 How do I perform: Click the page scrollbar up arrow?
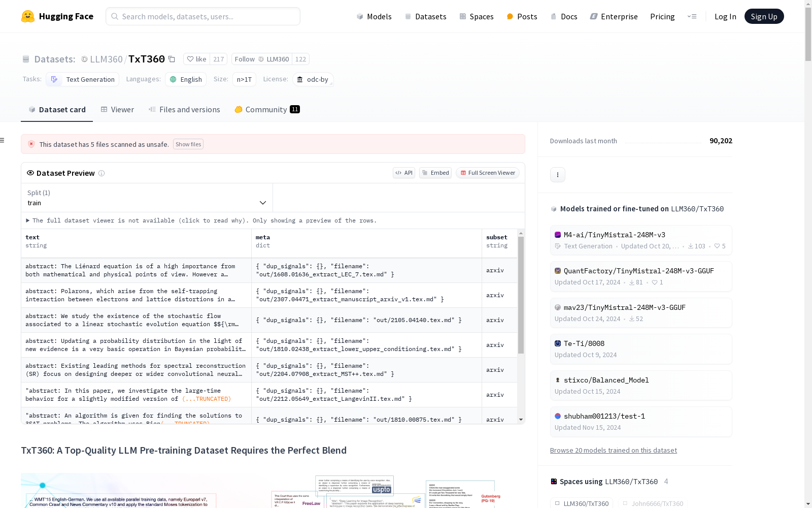(808, 4)
